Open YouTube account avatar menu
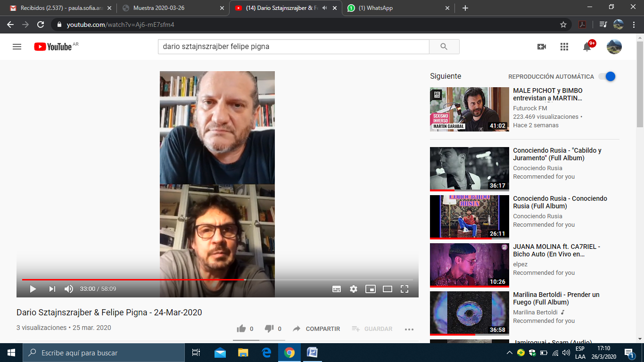 point(614,47)
